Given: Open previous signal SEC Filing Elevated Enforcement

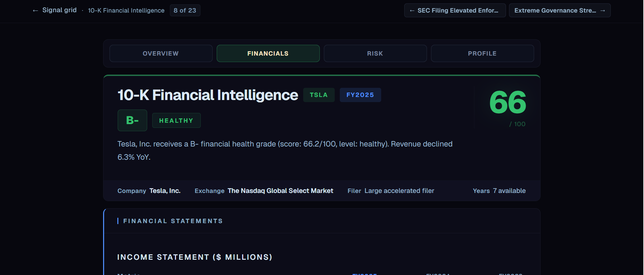Looking at the screenshot, I should (455, 11).
